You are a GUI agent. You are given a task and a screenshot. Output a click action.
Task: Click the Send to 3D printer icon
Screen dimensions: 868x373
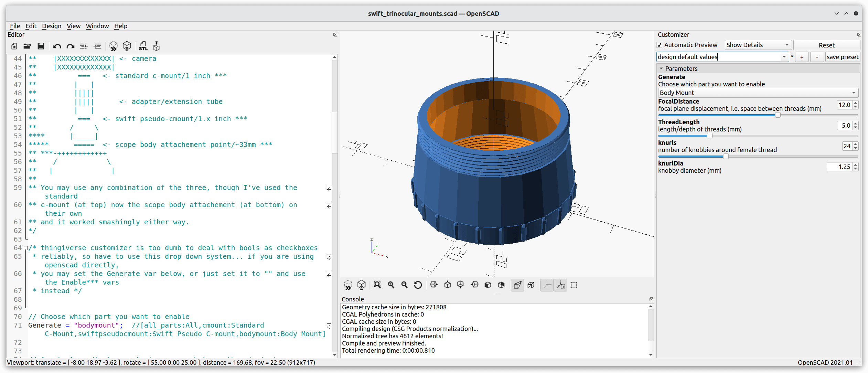(x=157, y=46)
